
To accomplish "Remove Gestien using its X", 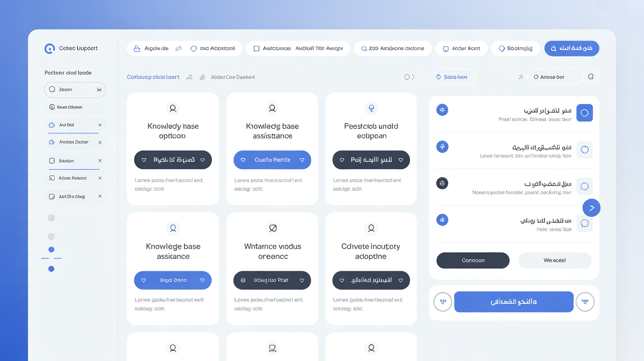I will point(100,160).
